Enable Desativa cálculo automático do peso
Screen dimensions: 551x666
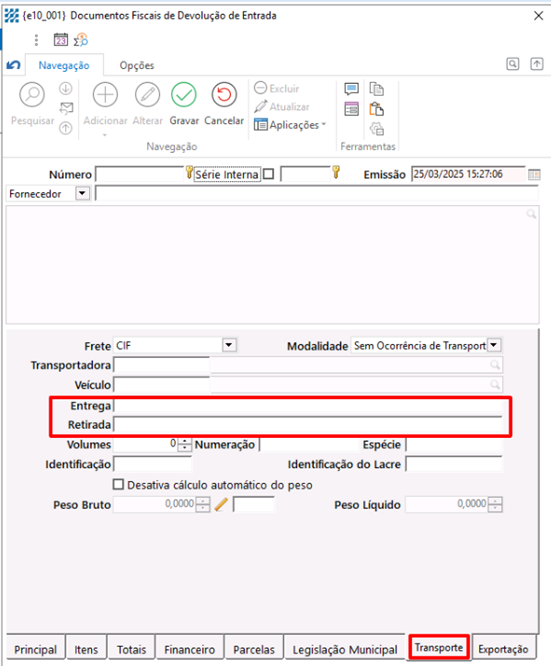point(119,485)
